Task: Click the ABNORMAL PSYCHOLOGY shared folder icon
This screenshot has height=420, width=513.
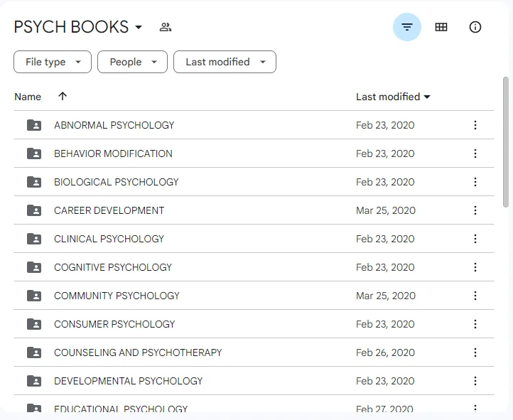Action: 34,125
